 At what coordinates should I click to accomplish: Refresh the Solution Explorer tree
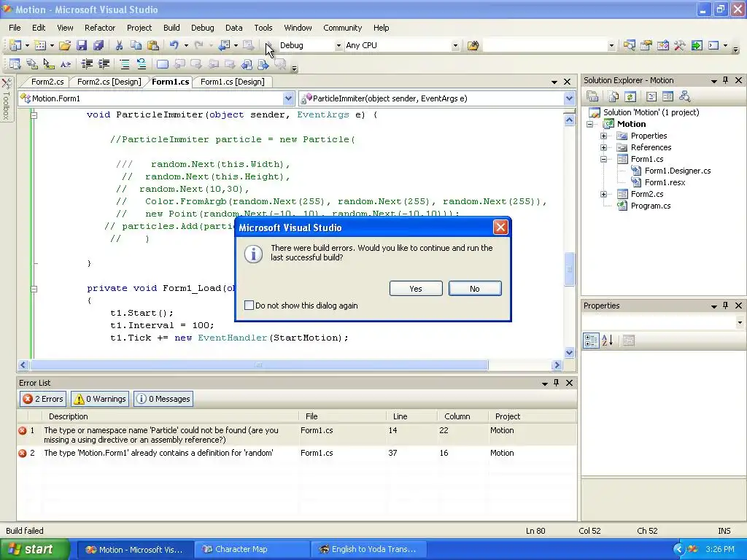click(x=630, y=97)
